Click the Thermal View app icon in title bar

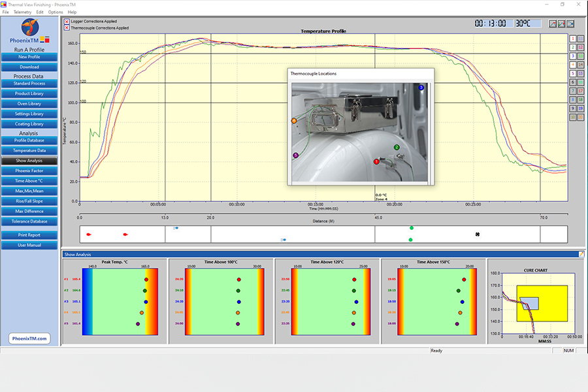coord(4,5)
